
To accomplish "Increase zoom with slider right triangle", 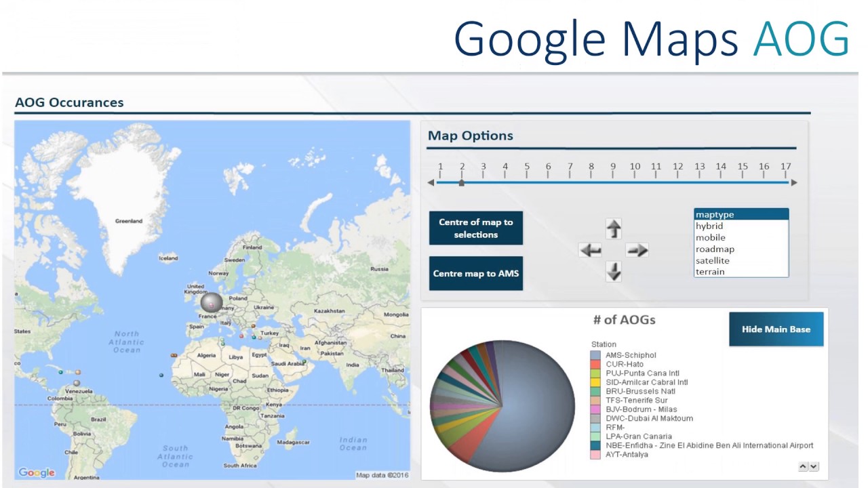I will (x=794, y=182).
